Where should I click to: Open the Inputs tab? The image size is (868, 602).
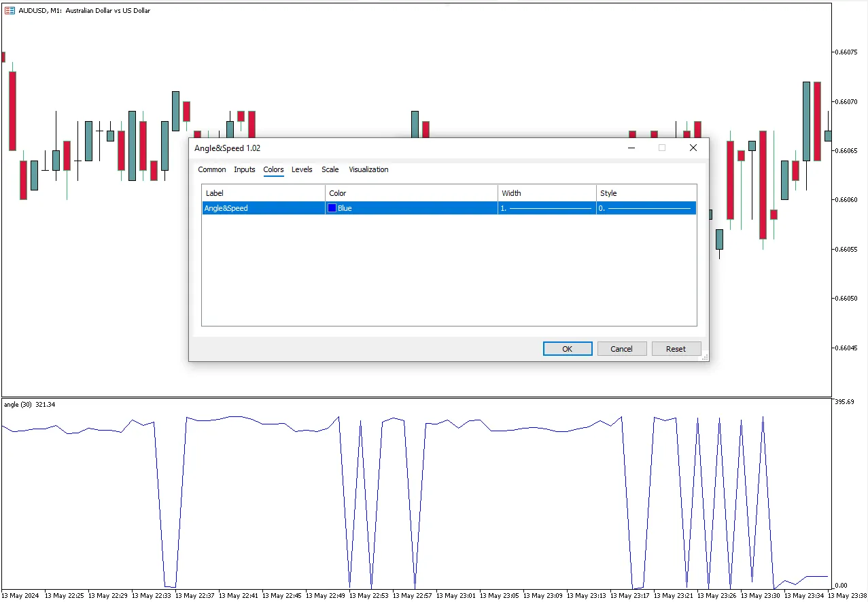click(x=245, y=169)
